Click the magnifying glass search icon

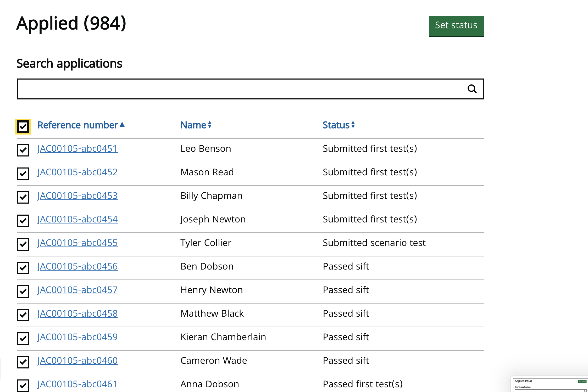(472, 89)
